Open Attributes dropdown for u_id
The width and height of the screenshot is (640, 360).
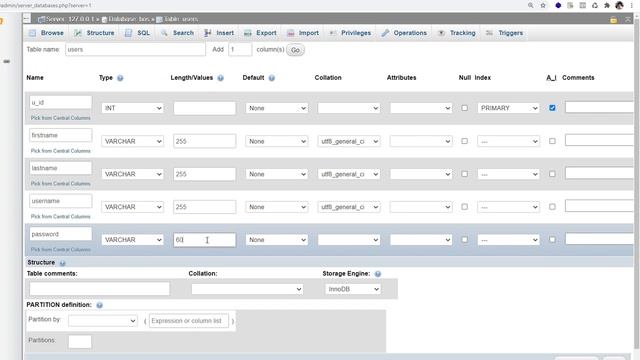point(421,108)
